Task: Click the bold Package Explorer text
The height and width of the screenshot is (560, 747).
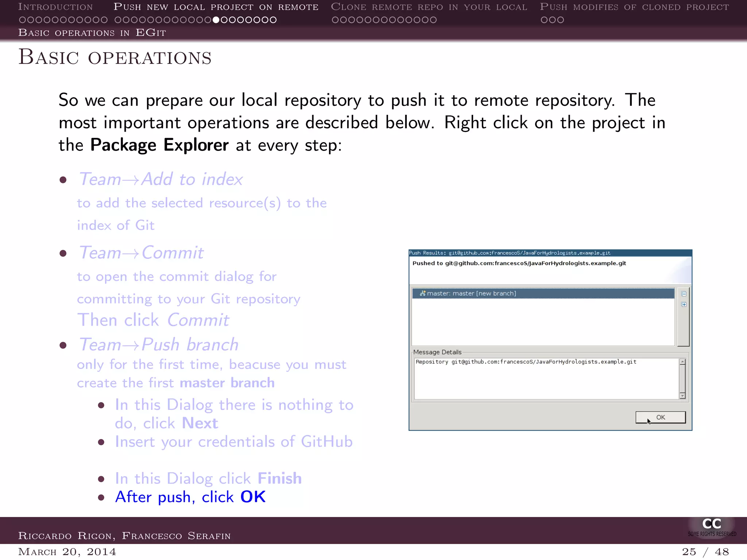Action: 159,145
